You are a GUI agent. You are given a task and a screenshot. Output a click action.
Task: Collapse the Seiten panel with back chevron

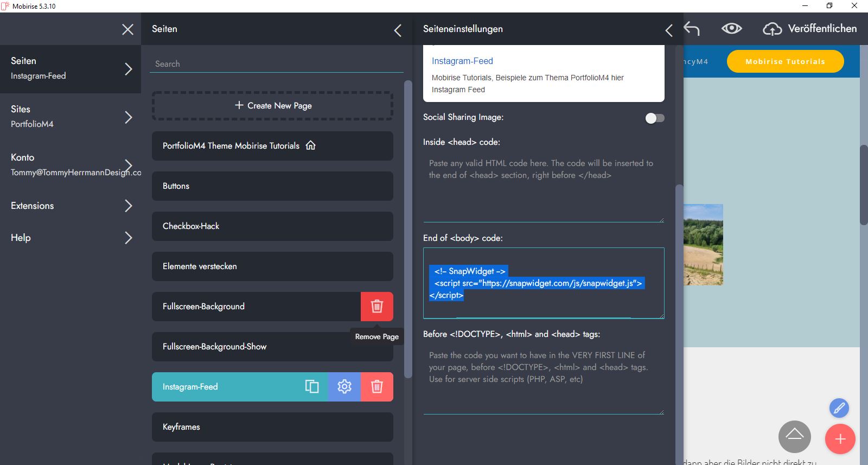point(398,30)
